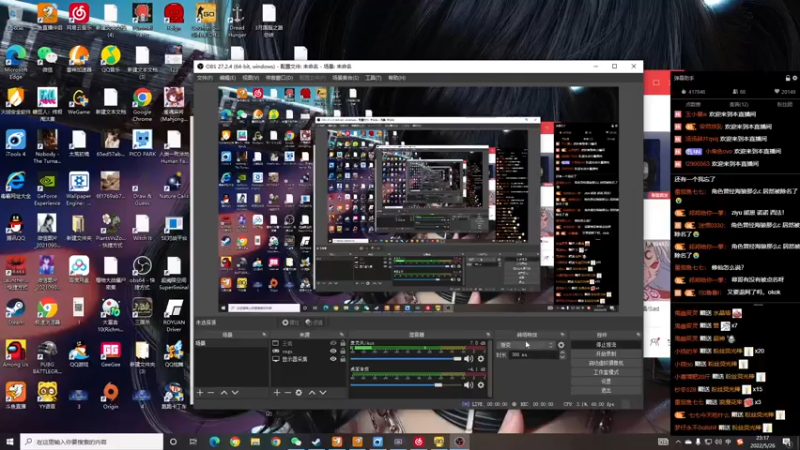Open transition properties gear in Scene Transitions
Viewport: 800px width, 450px height.
point(561,345)
